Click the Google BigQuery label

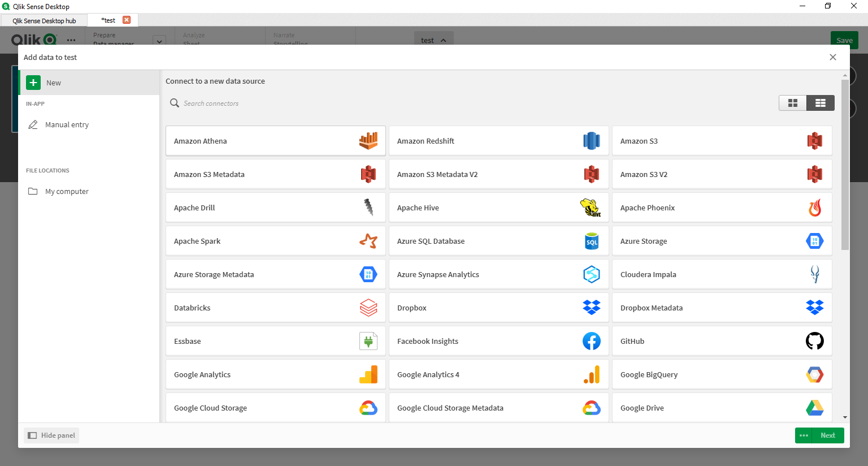coord(649,374)
